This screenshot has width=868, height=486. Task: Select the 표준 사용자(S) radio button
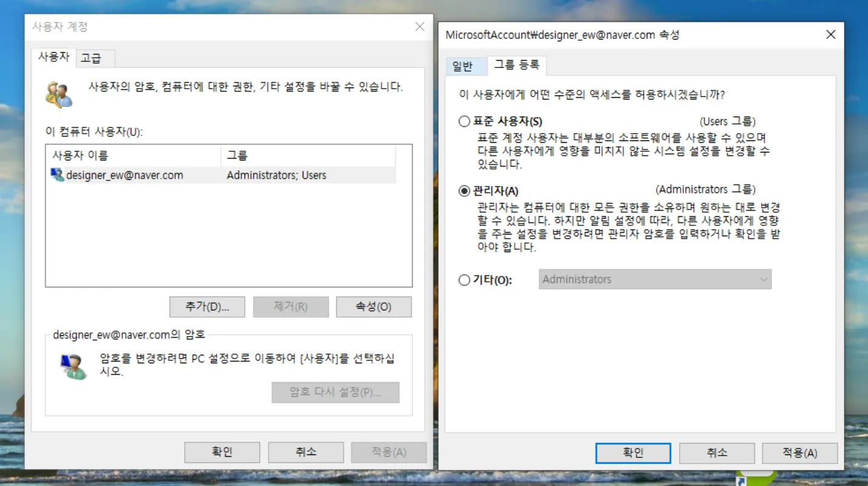pyautogui.click(x=463, y=121)
